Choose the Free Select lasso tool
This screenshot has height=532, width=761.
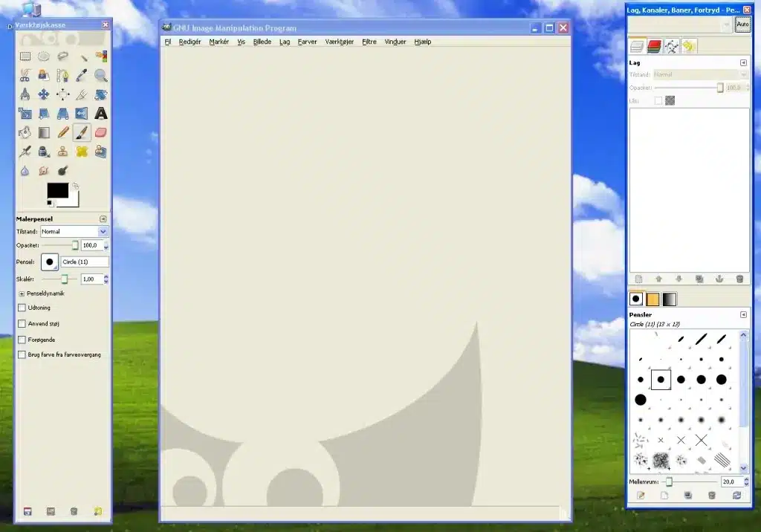(62, 56)
